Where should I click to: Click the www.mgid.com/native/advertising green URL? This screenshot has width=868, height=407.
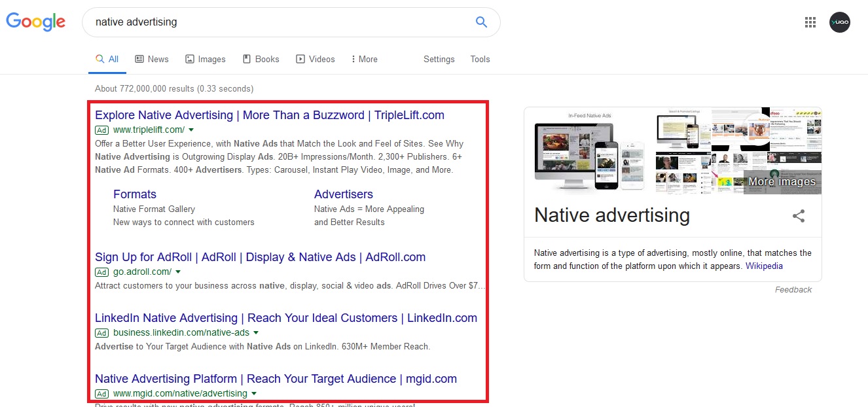[x=180, y=394]
